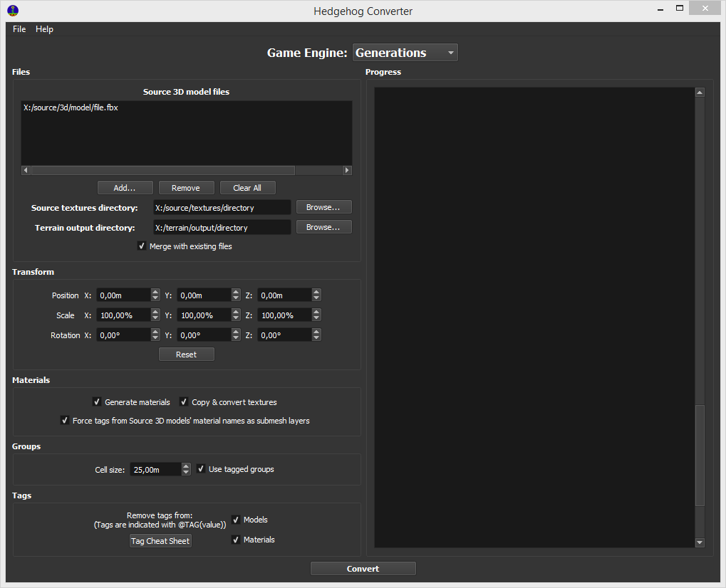The width and height of the screenshot is (726, 588).
Task: Decrease Position Y with down arrow
Action: coord(236,298)
